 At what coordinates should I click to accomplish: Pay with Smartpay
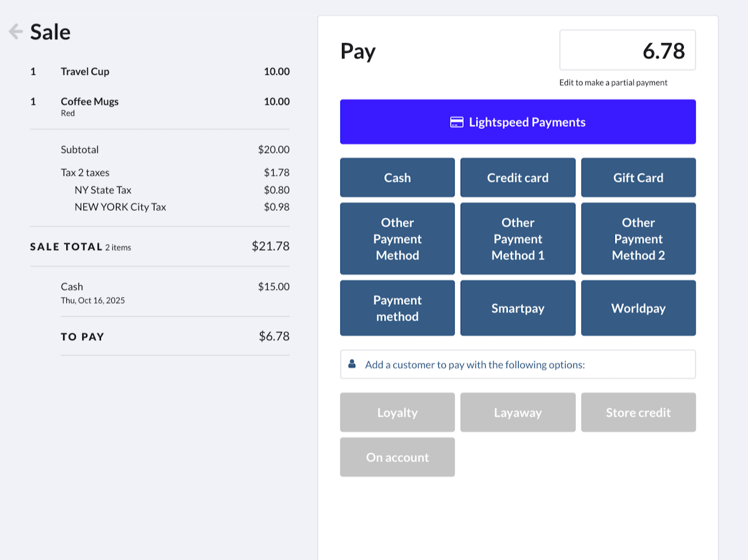point(518,308)
